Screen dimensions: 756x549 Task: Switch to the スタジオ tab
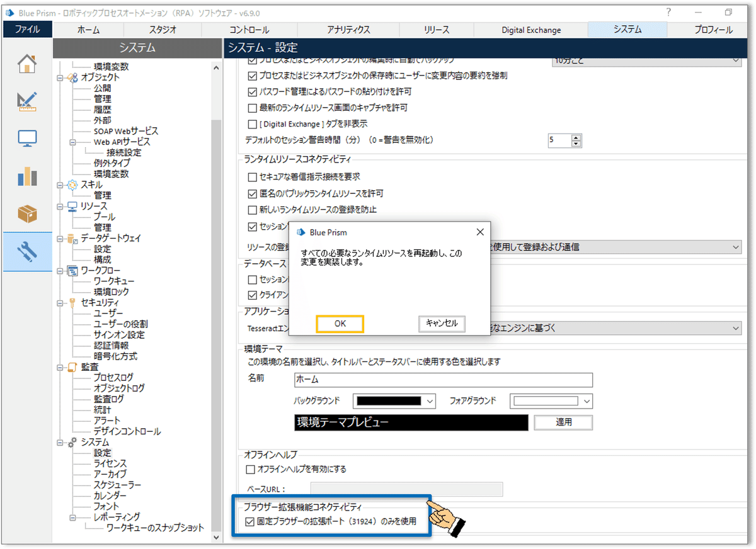(x=163, y=30)
